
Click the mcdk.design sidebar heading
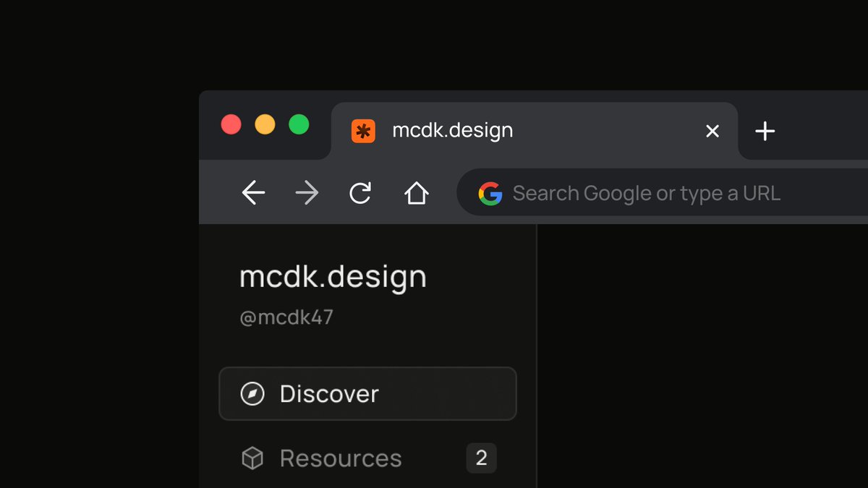(x=333, y=277)
